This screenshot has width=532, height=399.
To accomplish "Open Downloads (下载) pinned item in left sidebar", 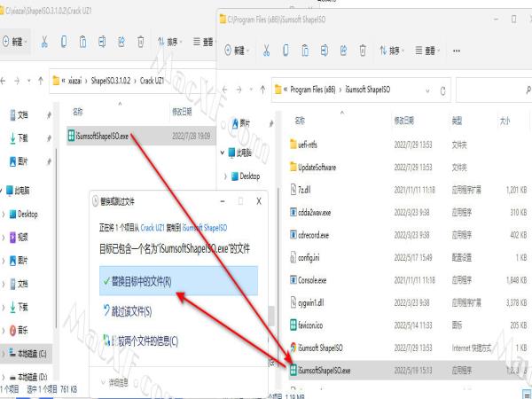I will 19,138.
